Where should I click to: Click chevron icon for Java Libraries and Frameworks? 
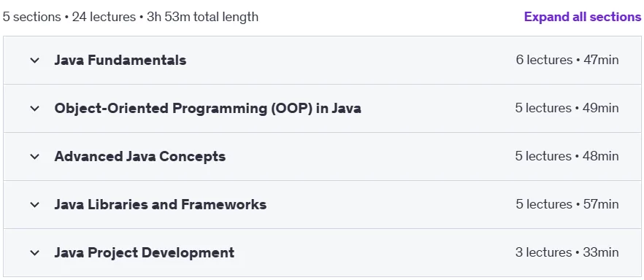coord(35,205)
